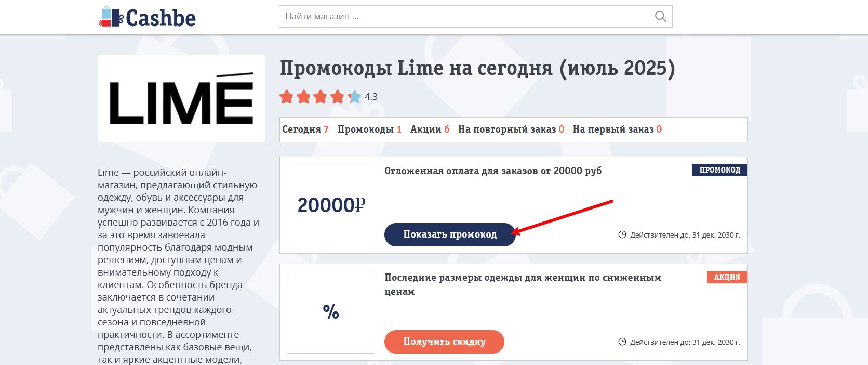Click the fifth partially filled rating star

click(355, 97)
